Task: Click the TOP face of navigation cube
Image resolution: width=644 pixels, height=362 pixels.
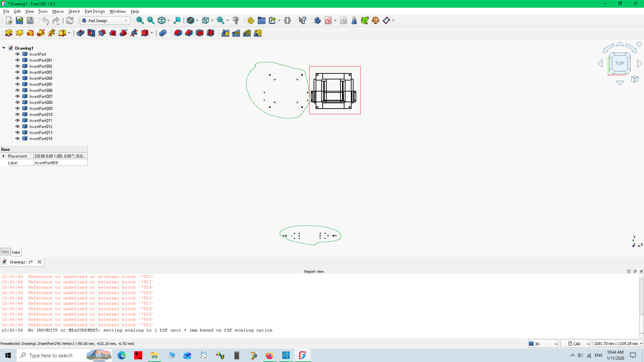Action: [x=620, y=63]
